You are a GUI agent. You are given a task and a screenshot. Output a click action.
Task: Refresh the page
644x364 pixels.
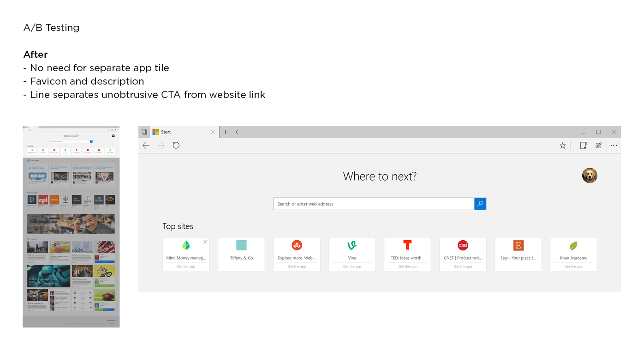pyautogui.click(x=176, y=146)
